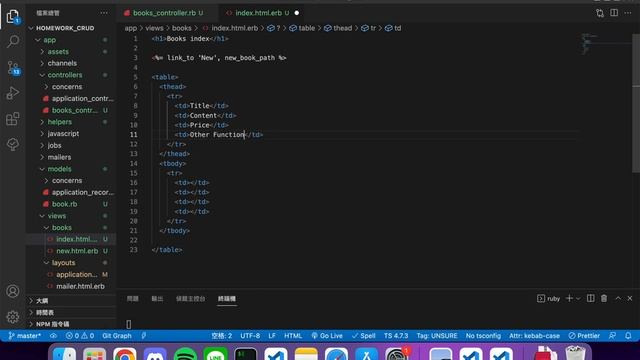640x360 pixels.
Task: Select the 終端機 terminal panel tab
Action: [227, 299]
